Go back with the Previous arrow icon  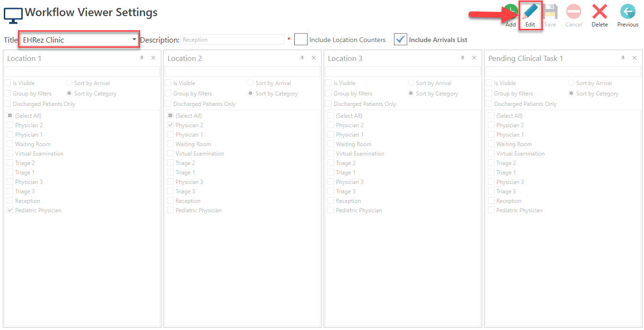coord(627,11)
